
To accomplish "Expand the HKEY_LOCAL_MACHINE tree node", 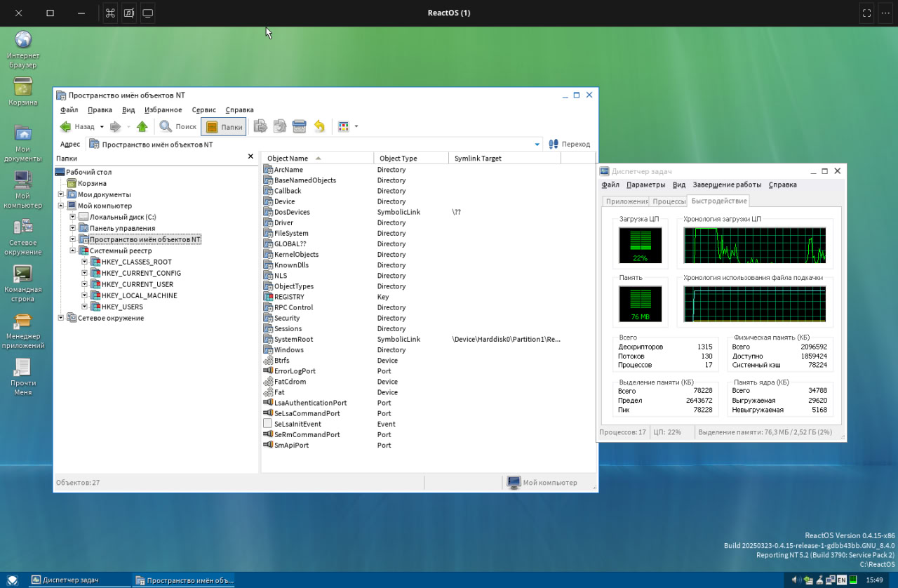I will point(85,295).
